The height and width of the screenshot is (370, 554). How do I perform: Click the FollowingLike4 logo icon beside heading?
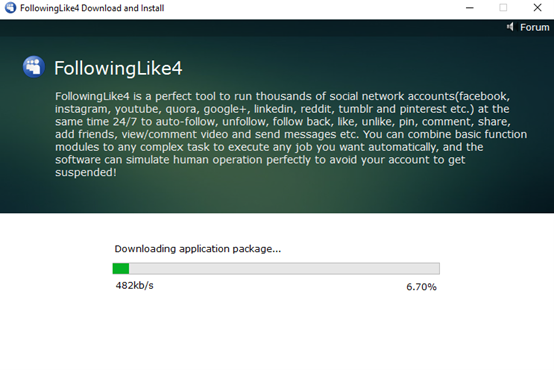pyautogui.click(x=34, y=66)
